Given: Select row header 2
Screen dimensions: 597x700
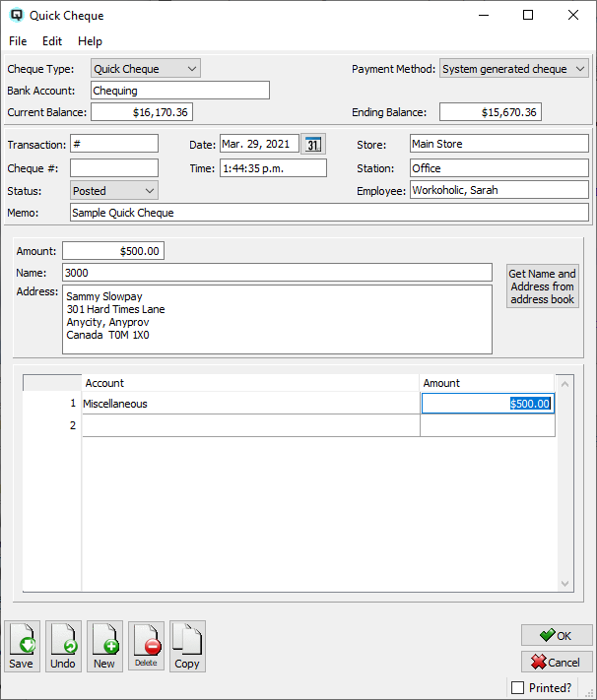Looking at the screenshot, I should 52,425.
